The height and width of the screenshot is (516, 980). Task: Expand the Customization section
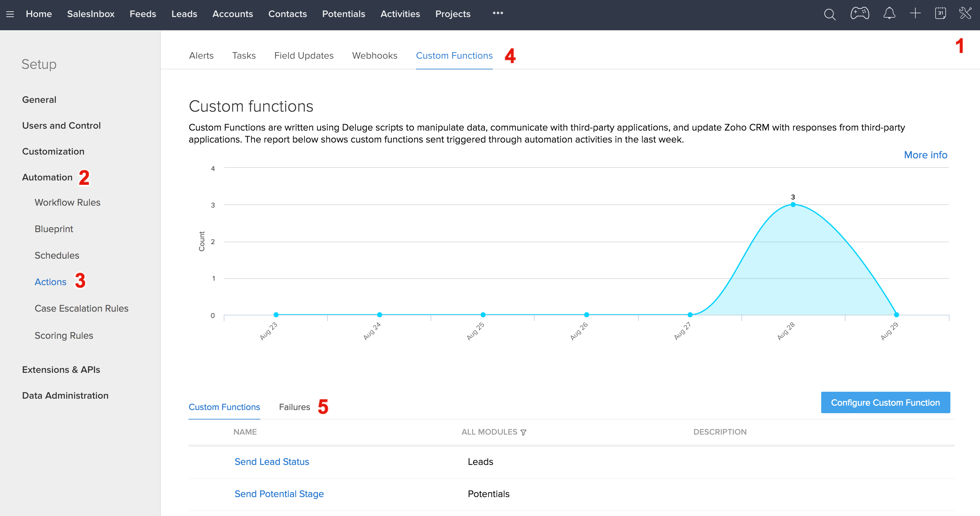(x=53, y=152)
